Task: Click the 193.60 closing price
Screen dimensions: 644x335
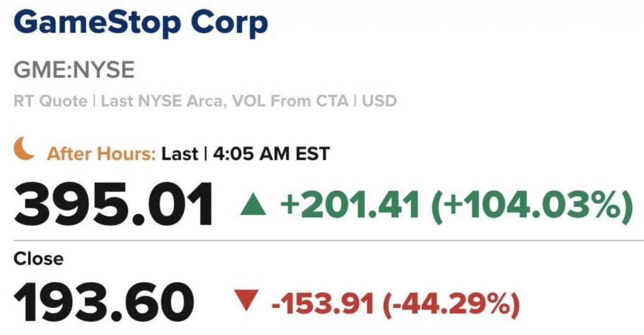Action: [104, 302]
